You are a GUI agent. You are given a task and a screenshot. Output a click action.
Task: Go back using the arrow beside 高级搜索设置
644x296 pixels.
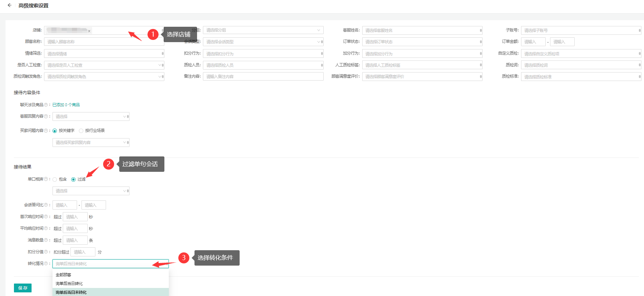click(10, 5)
